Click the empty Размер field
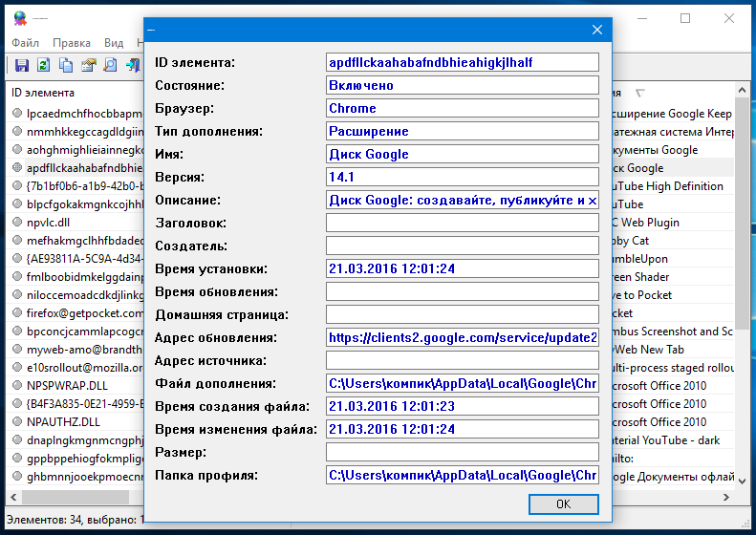Image resolution: width=756 pixels, height=535 pixels. point(463,452)
